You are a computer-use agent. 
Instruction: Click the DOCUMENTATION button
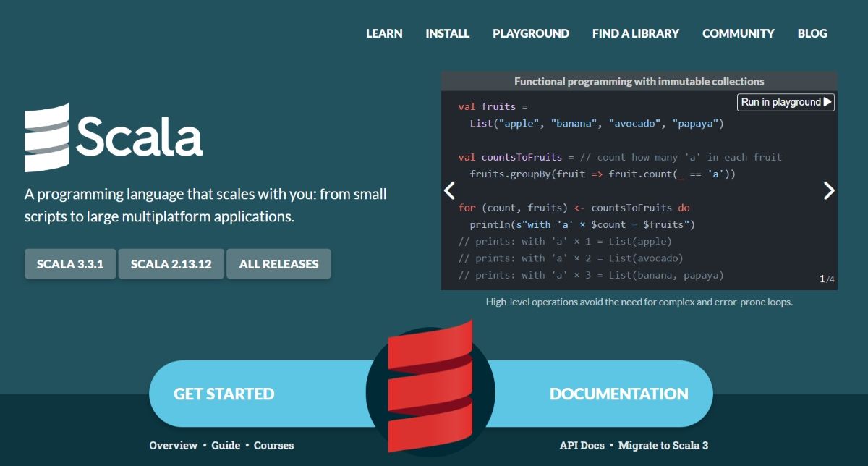(x=619, y=394)
